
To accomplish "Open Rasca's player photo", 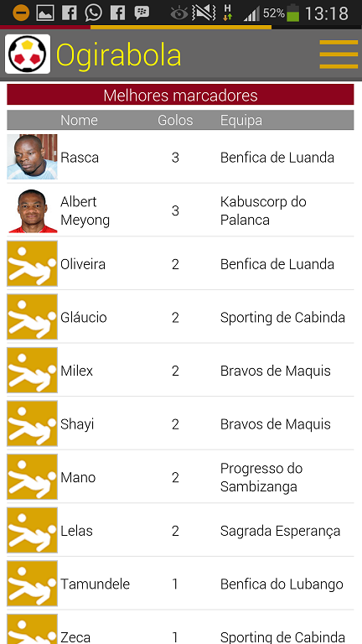I will [x=32, y=157].
